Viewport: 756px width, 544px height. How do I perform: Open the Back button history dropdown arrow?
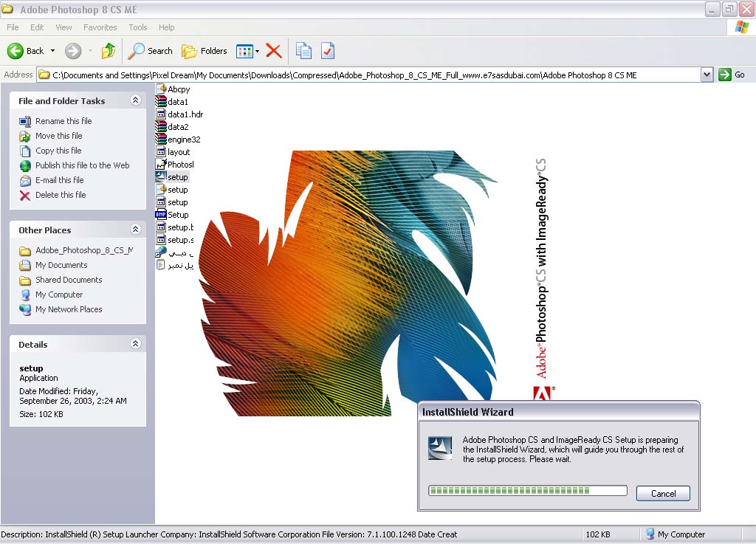pyautogui.click(x=52, y=51)
